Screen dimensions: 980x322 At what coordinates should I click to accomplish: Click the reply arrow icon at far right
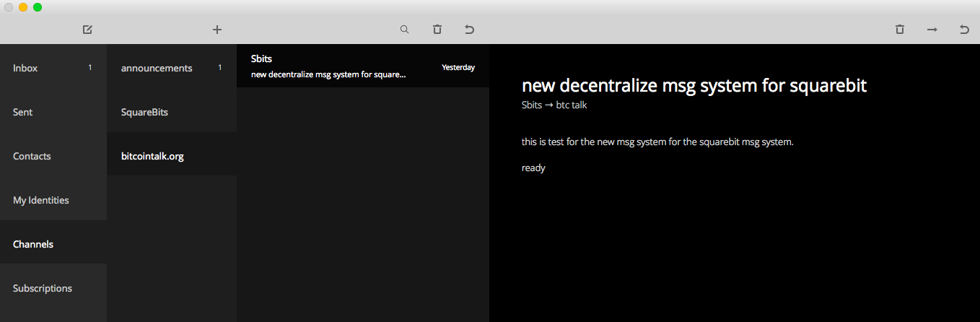(x=964, y=30)
